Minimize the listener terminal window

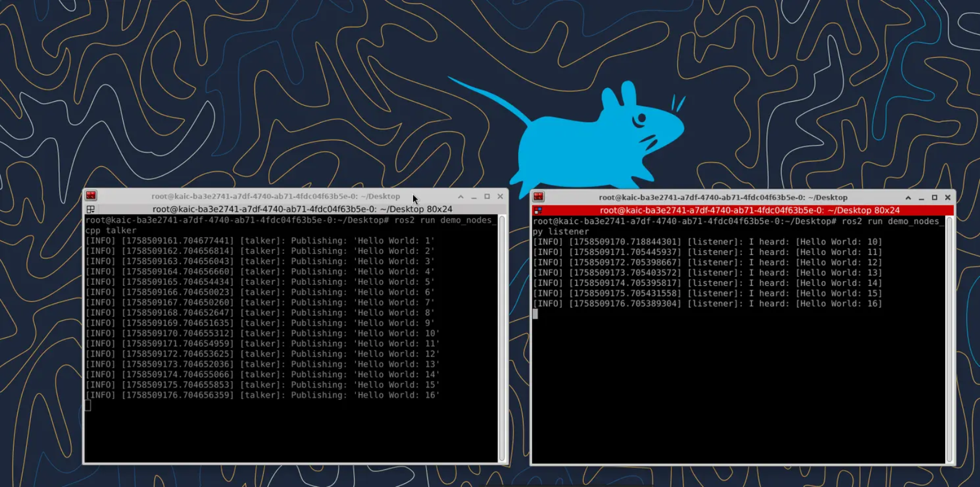921,198
